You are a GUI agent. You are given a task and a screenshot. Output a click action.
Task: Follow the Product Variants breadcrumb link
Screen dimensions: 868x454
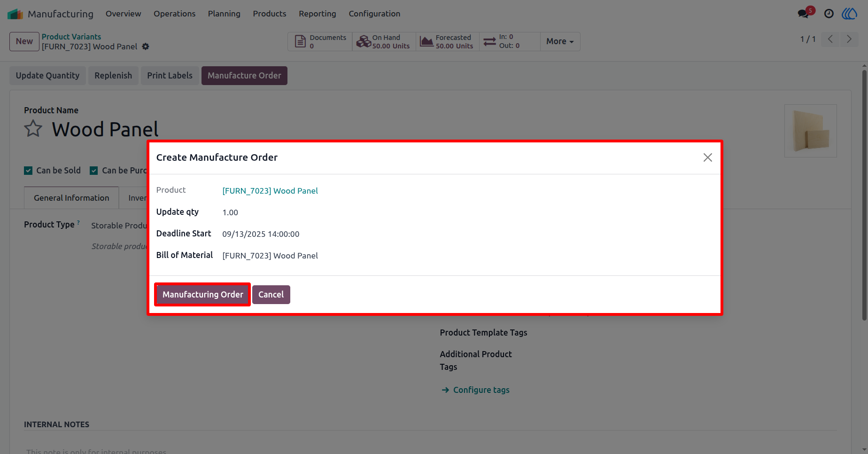(x=71, y=37)
